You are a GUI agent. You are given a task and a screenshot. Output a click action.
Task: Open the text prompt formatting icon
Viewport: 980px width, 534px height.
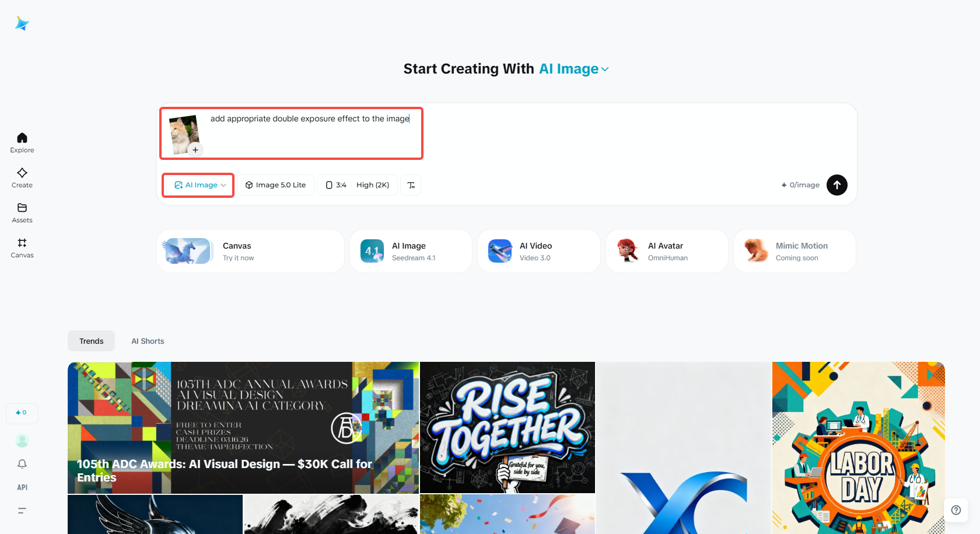(x=411, y=185)
